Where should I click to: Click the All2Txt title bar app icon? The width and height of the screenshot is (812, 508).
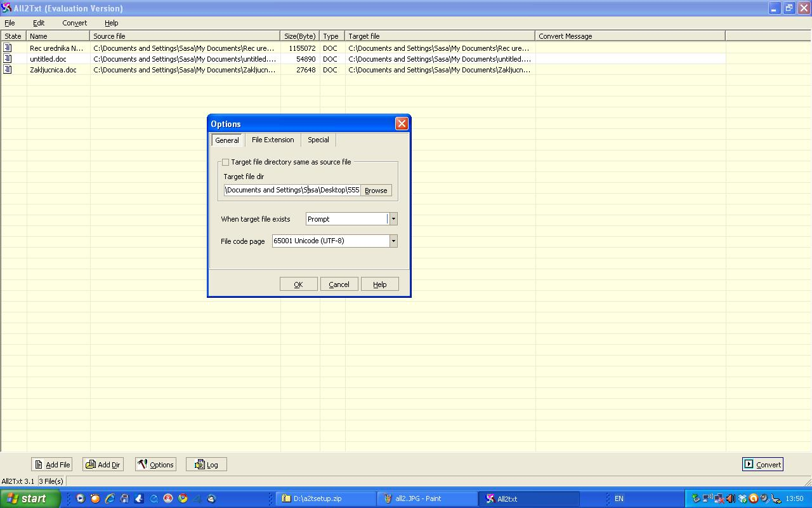pos(6,8)
